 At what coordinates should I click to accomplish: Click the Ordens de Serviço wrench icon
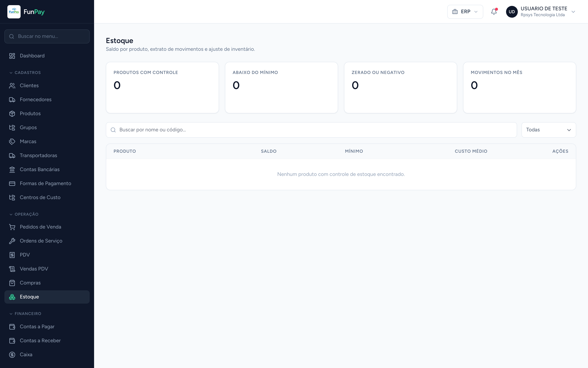[12, 241]
